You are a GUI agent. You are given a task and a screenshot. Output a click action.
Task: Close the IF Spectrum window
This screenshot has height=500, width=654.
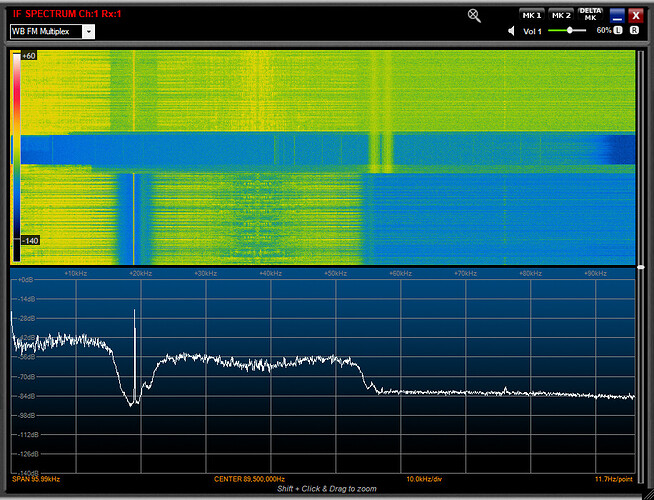point(636,15)
